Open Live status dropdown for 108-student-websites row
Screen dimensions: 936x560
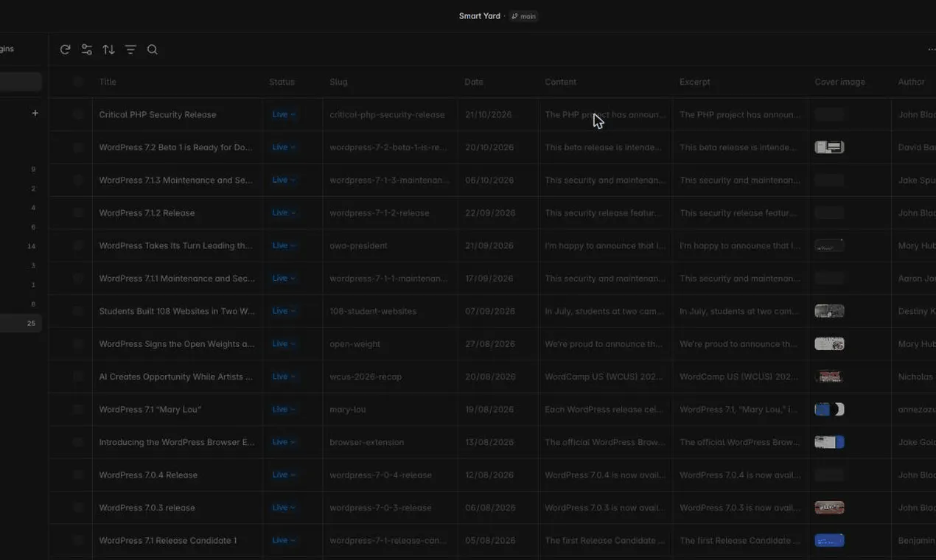coord(284,311)
